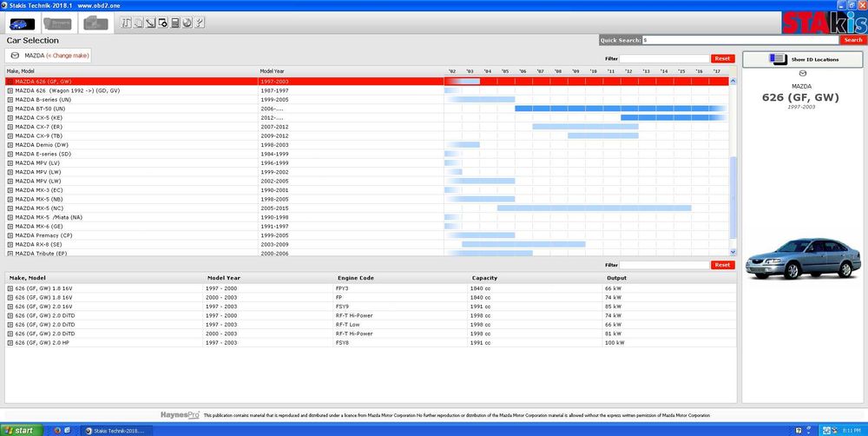868x436 pixels.
Task: Click the model list scroll up arrow
Action: [x=733, y=81]
